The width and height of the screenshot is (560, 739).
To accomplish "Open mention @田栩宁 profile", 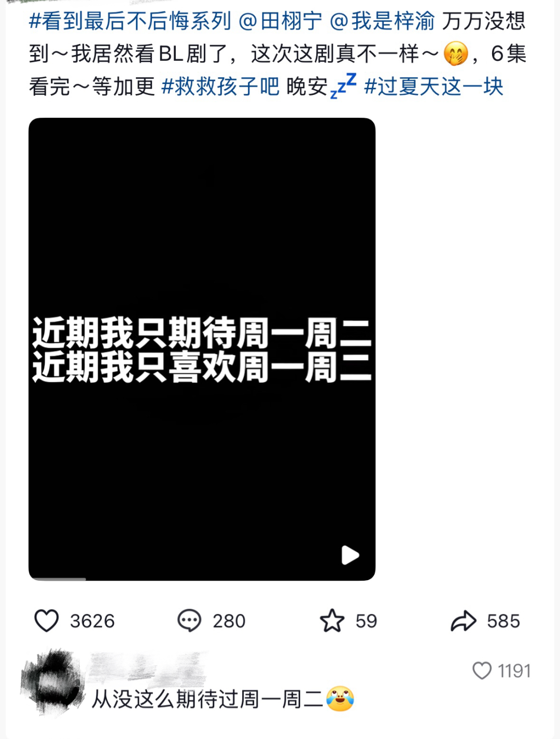I will 281,21.
